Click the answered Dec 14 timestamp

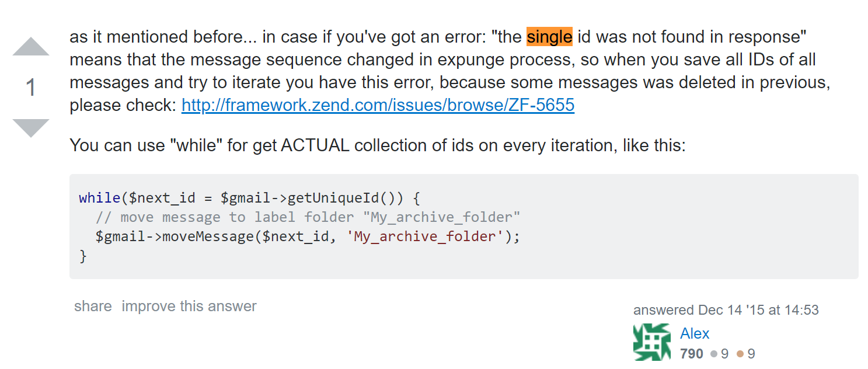tap(727, 309)
